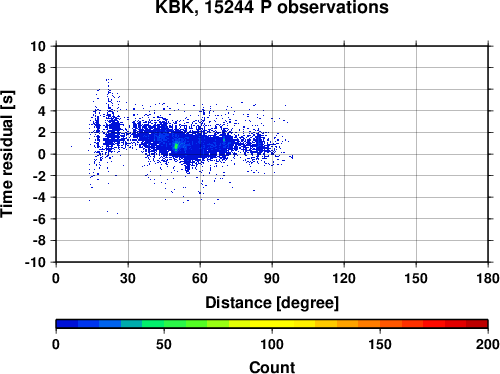This screenshot has height=374, width=500.
Task: Click the 'Count' colorbar label
Action: [x=272, y=367]
